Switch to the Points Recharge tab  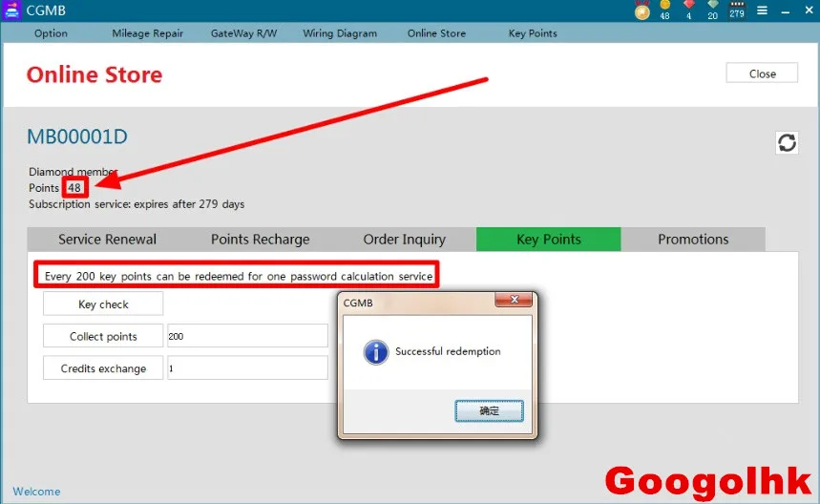click(x=260, y=240)
